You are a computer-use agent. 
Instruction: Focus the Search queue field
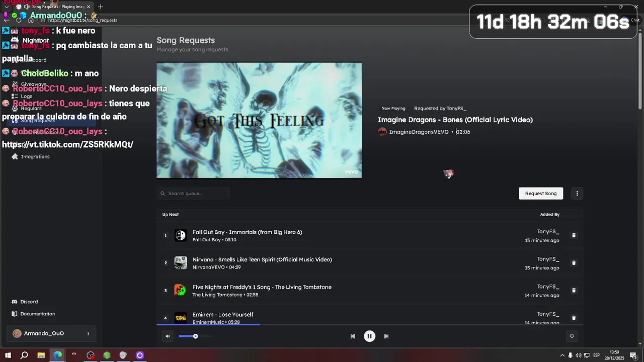pyautogui.click(x=193, y=194)
